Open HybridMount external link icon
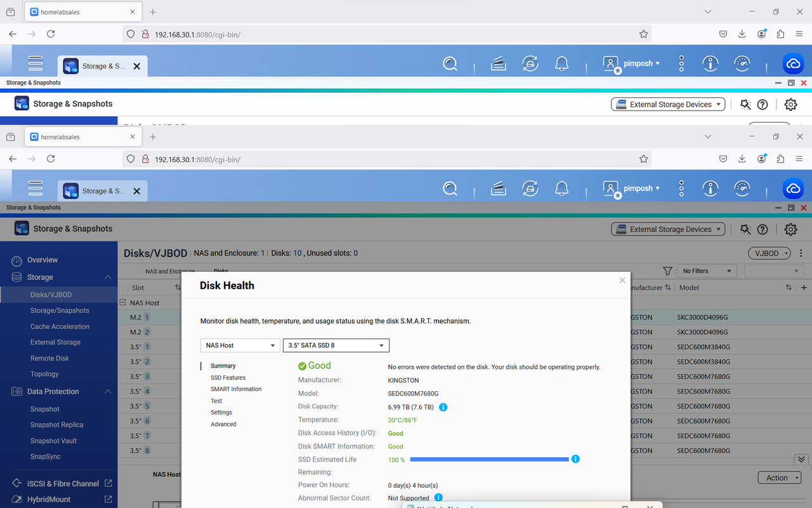 coord(108,499)
